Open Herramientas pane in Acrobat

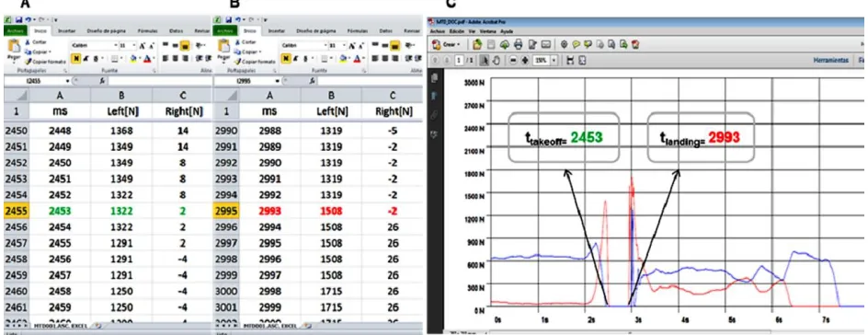click(x=831, y=61)
